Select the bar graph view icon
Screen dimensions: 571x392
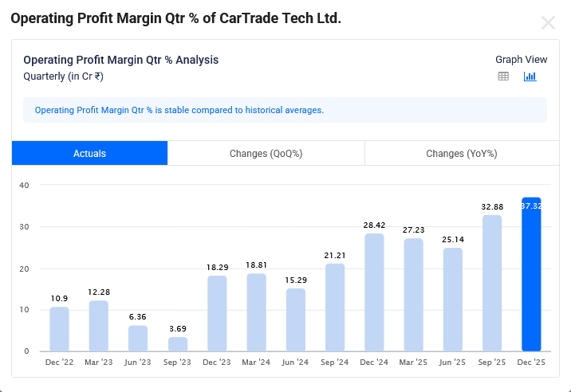(x=530, y=76)
